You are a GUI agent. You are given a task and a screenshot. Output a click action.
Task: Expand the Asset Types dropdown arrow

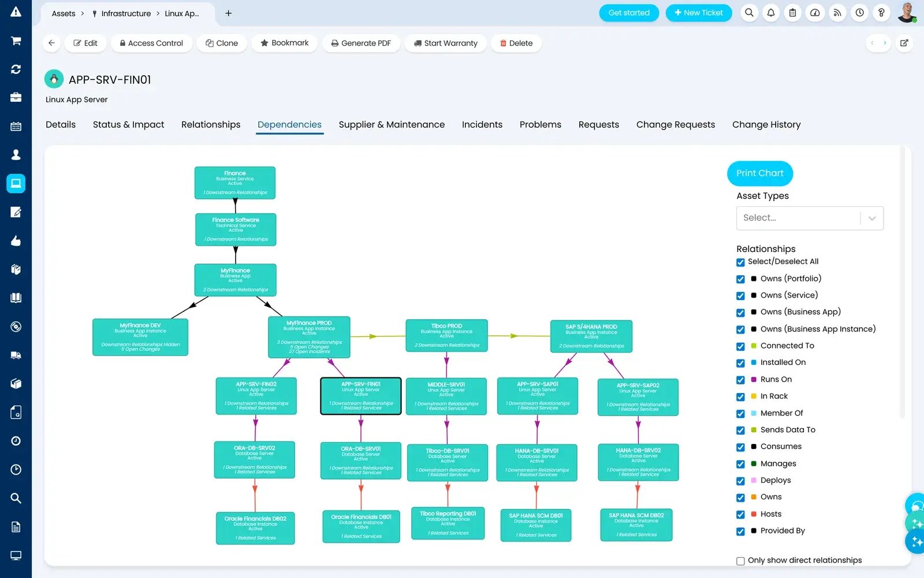872,218
